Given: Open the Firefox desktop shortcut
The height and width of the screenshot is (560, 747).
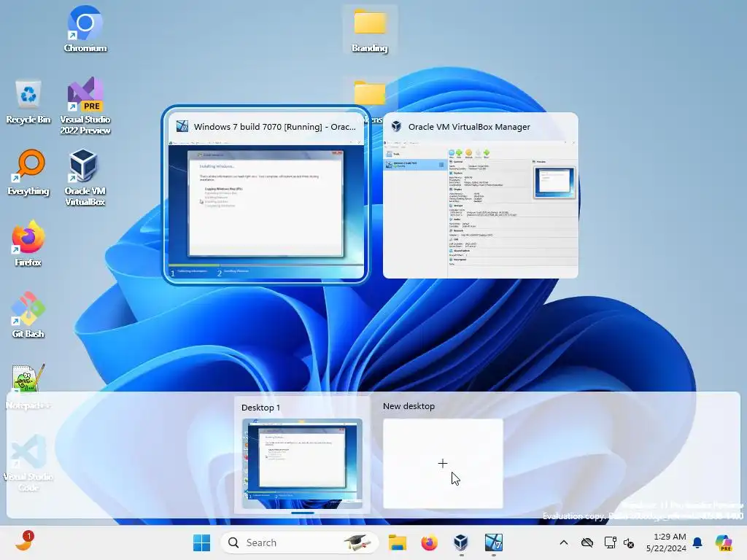Looking at the screenshot, I should [x=28, y=244].
